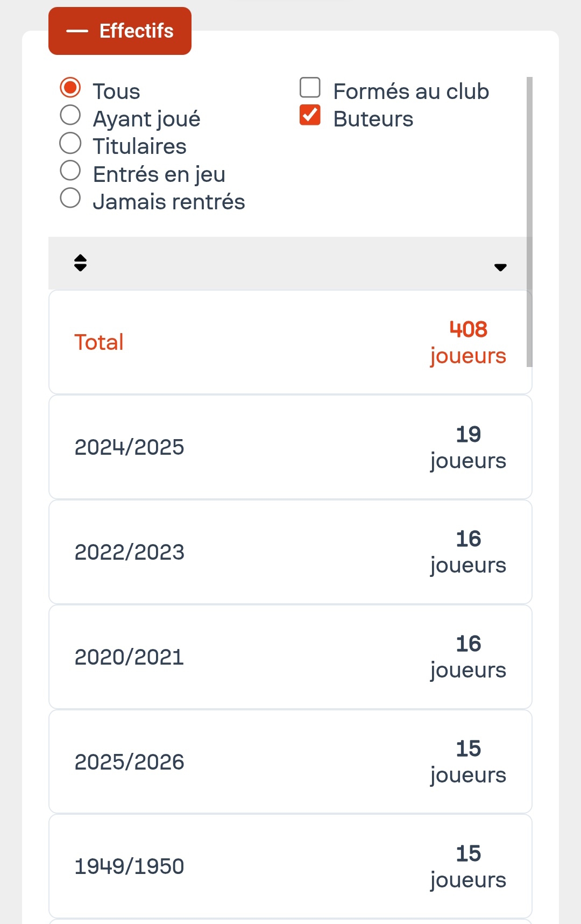Click the descending player-count sort arrow

click(500, 267)
